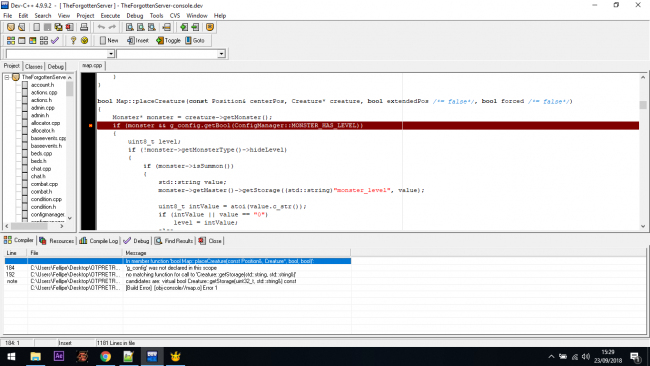Click the Go to Line icon
Screen dimensions: 650x366
[x=167, y=27]
